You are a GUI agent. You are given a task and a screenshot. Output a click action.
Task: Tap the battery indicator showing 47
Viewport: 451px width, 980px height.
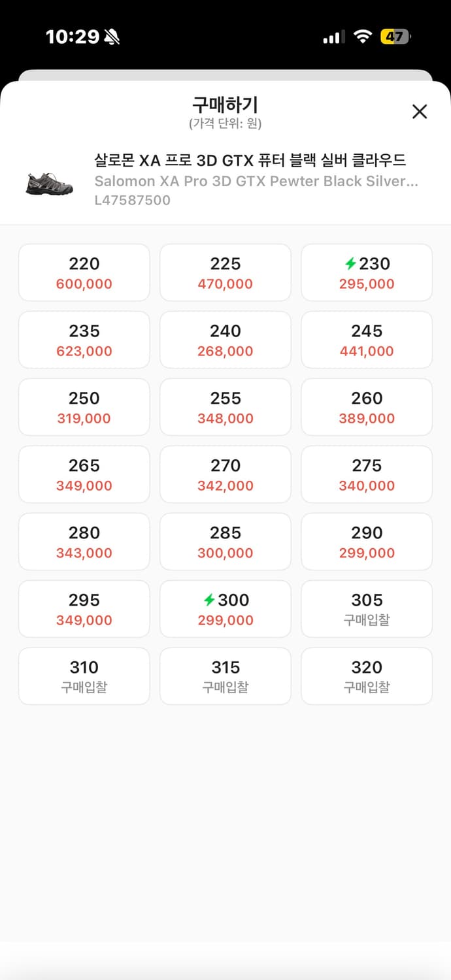click(395, 37)
